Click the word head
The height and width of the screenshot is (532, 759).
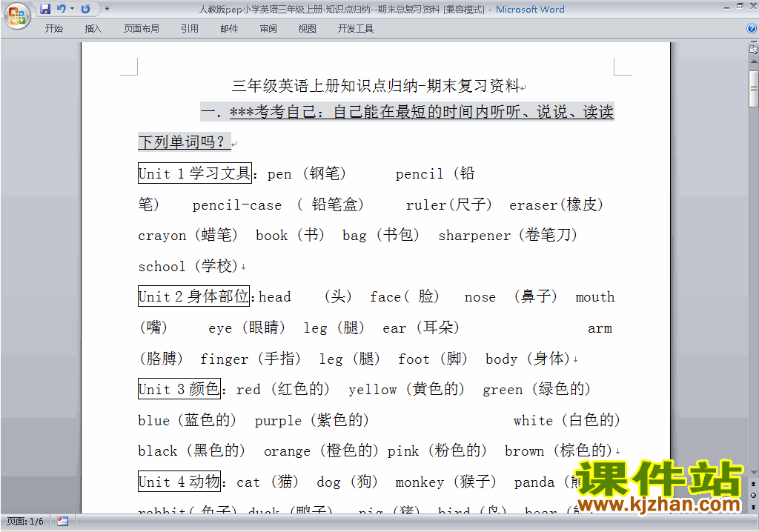tap(275, 296)
